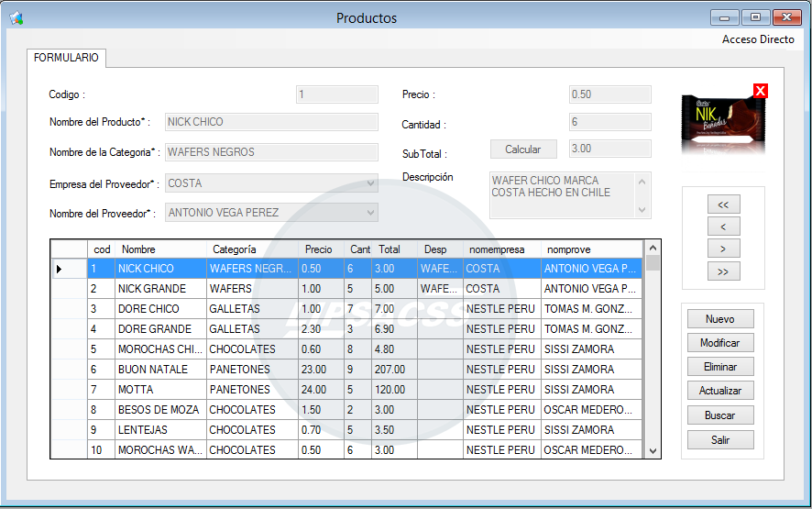Screen dimensions: 812x509
Task: Click the Buscar button
Action: (719, 415)
